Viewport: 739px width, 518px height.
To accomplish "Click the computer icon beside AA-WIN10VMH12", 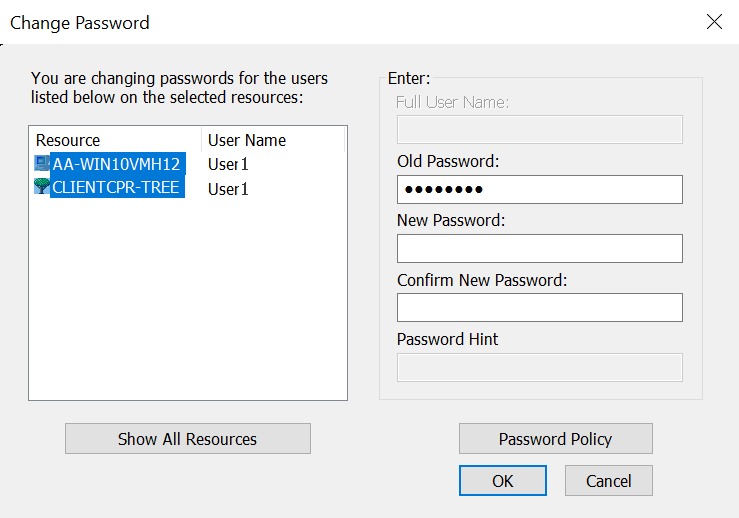I will tap(42, 163).
